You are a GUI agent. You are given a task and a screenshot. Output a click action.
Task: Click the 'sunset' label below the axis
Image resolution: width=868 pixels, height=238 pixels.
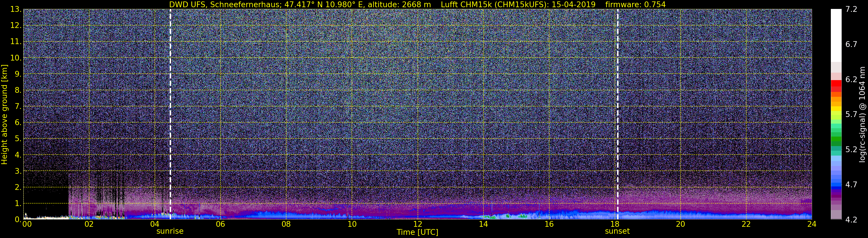(617, 231)
